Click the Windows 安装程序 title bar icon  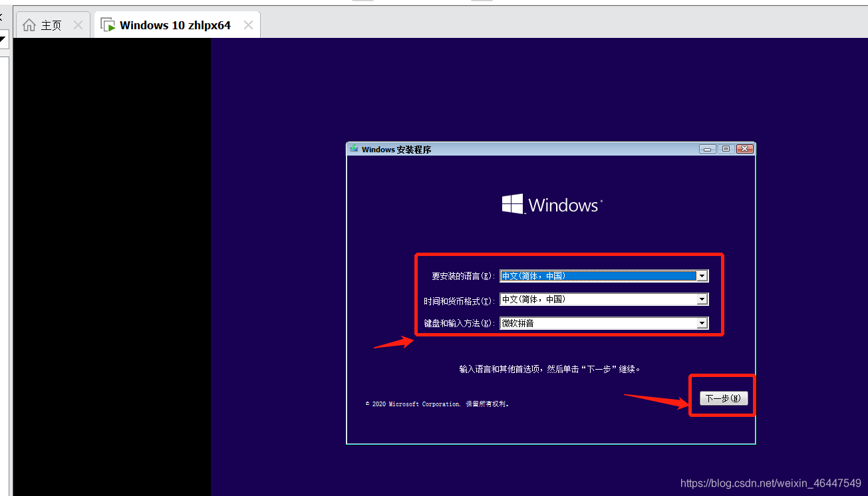point(353,149)
